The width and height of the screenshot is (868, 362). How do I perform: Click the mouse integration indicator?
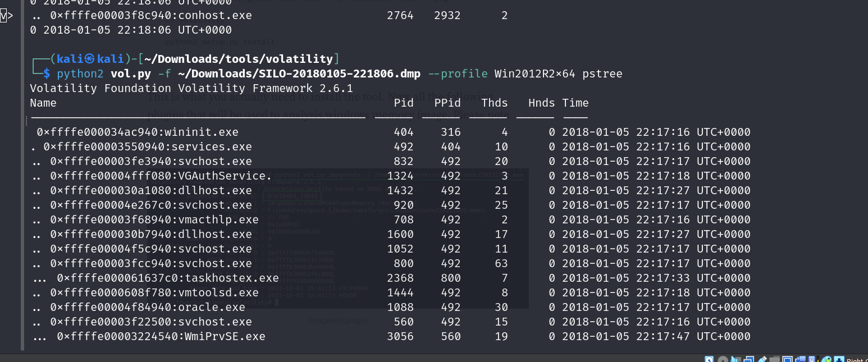coord(826,359)
